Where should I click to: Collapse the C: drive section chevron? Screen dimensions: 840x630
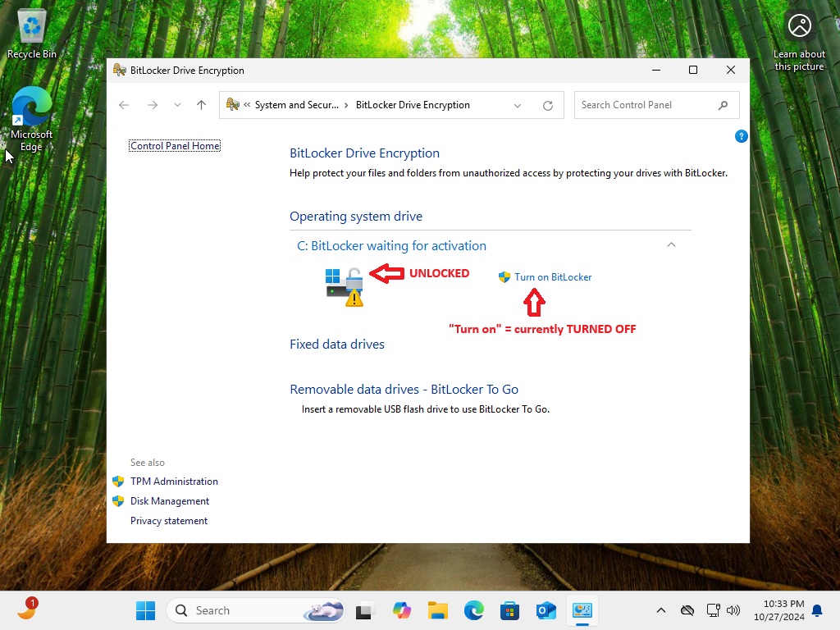coord(671,245)
